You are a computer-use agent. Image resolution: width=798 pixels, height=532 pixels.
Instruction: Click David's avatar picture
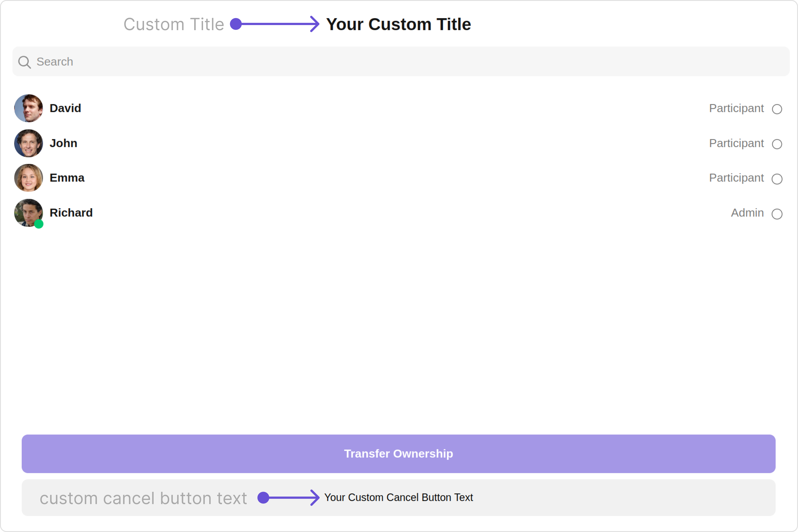pyautogui.click(x=29, y=108)
